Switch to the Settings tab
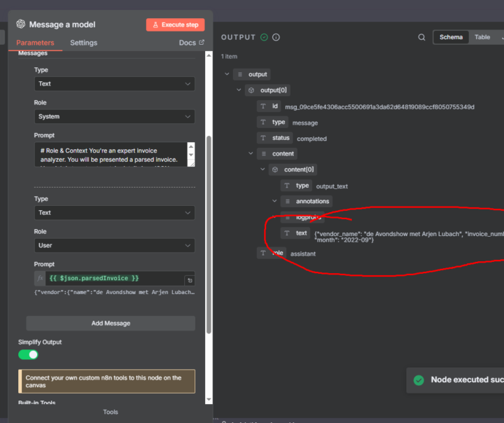The image size is (504, 423). (83, 43)
